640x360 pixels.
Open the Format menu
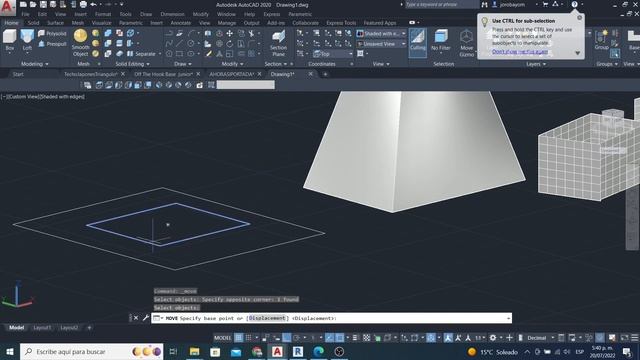click(x=103, y=14)
